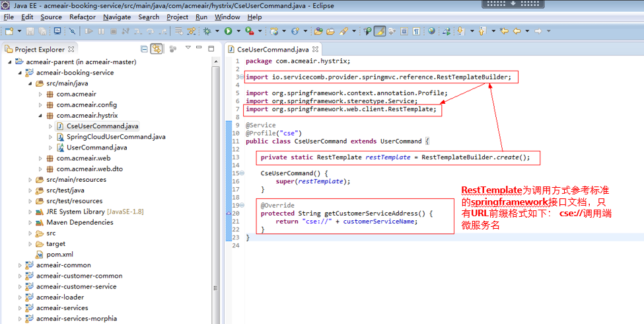Screen dimensions: 644x324
Task: Click the Next Annotation toolbar icon
Action: pos(460,31)
